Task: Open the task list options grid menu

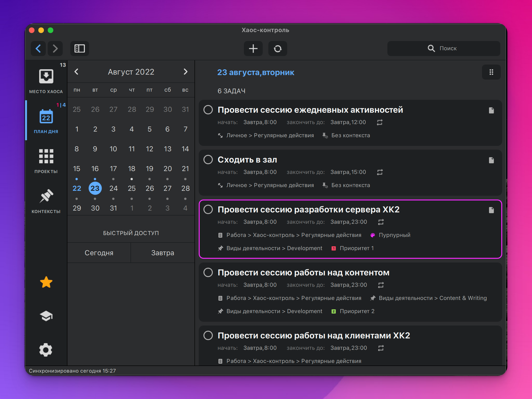Action: pyautogui.click(x=491, y=72)
